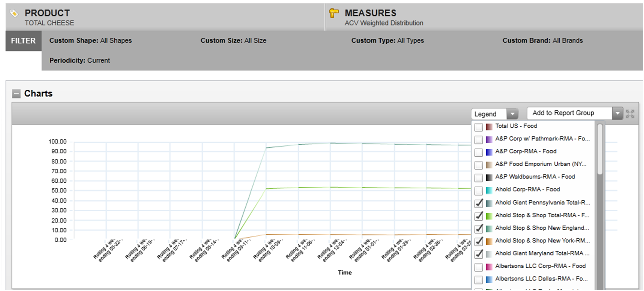Click the Periodicity: Current filter

point(79,61)
